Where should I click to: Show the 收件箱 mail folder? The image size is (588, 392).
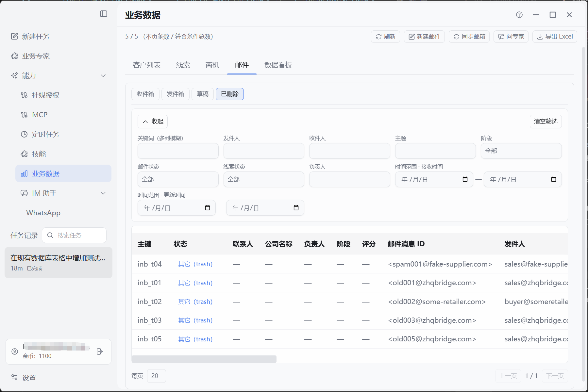pos(145,94)
